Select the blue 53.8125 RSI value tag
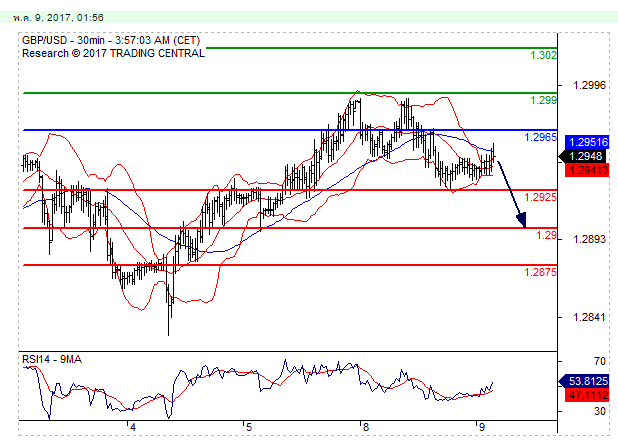The height and width of the screenshot is (445, 618). click(x=585, y=382)
